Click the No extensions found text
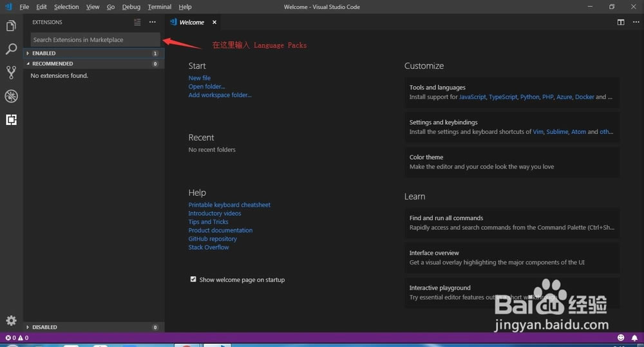 pos(59,75)
